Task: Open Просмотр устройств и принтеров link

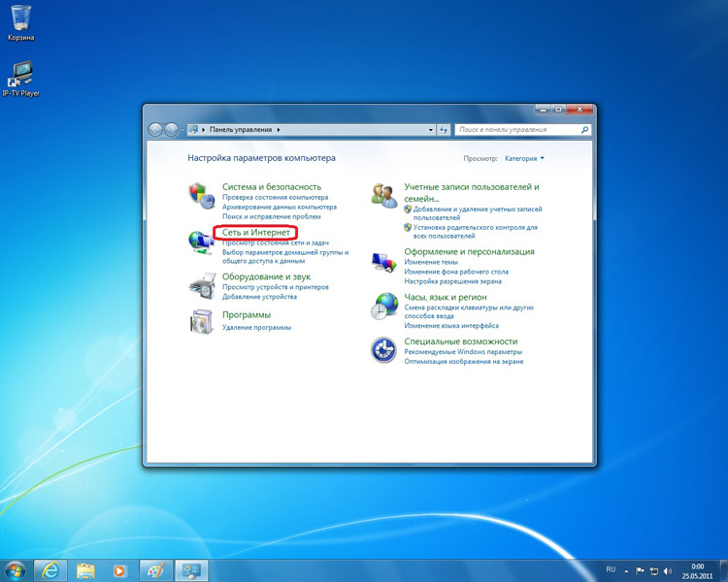Action: 275,287
